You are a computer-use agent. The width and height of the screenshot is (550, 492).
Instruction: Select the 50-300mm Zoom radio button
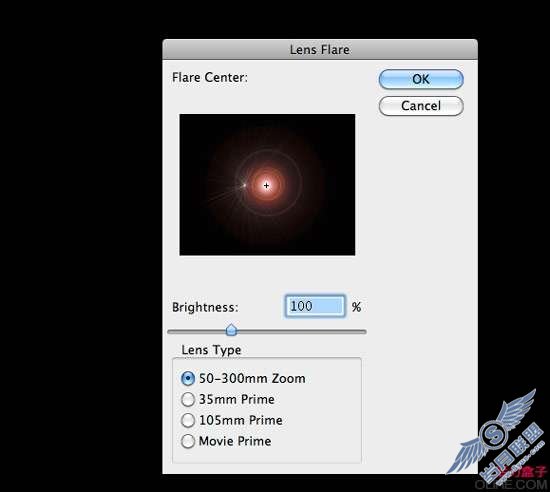pyautogui.click(x=188, y=378)
